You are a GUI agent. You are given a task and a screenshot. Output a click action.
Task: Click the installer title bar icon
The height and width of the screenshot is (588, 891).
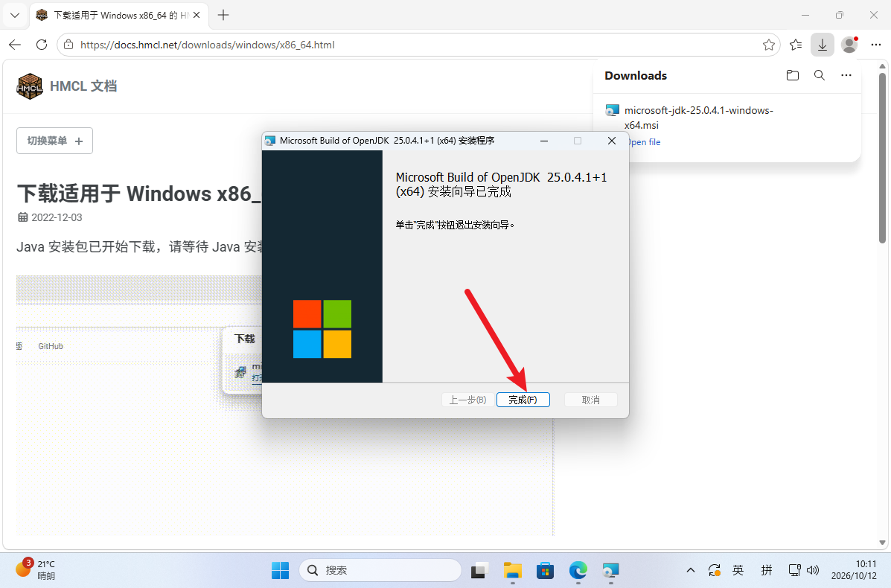point(270,141)
